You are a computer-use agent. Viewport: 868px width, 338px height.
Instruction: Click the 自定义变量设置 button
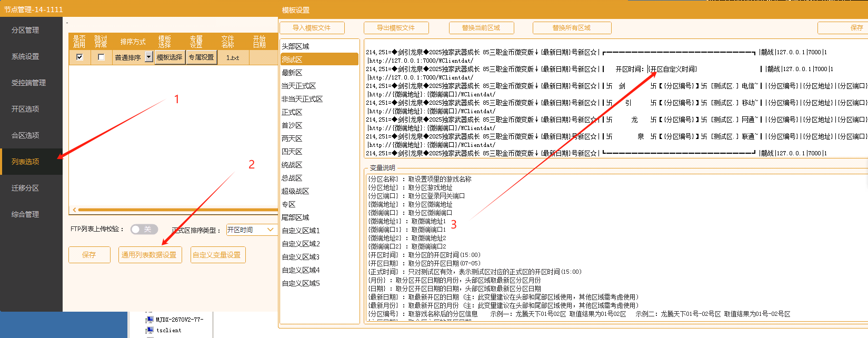coord(217,255)
